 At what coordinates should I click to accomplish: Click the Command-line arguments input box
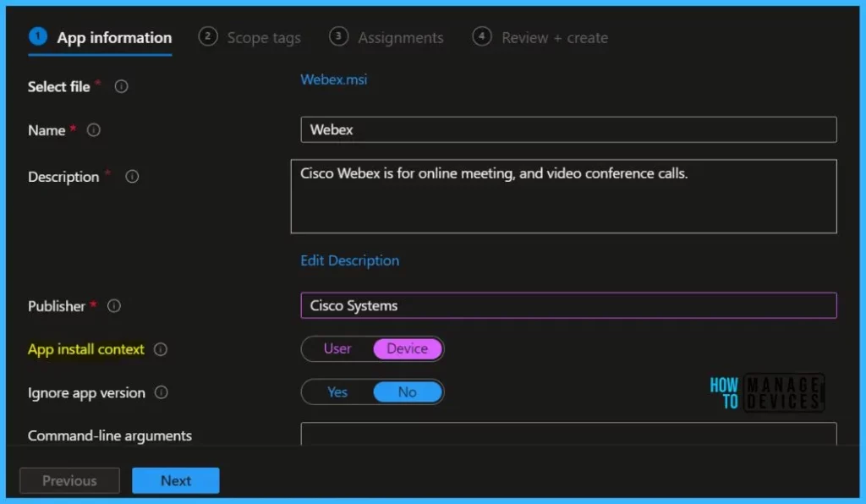[x=568, y=434]
